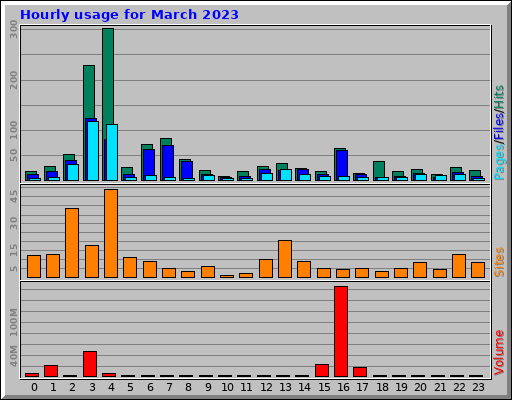Select the cyan Pages bar at hour 4
This screenshot has height=400, width=512.
coord(112,152)
